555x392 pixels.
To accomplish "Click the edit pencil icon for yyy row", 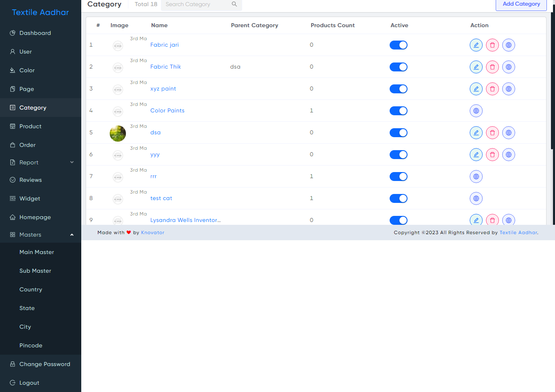I will click(x=476, y=155).
